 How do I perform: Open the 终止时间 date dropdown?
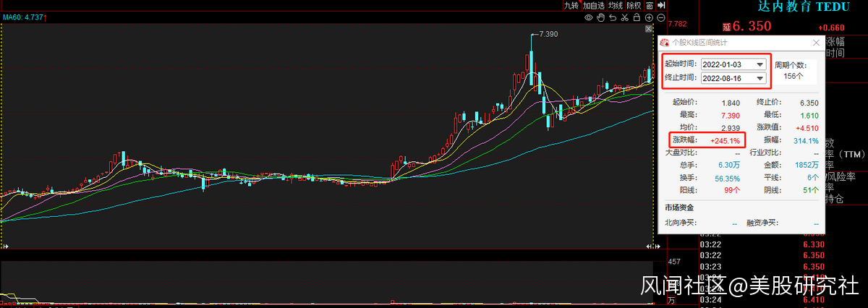pyautogui.click(x=759, y=78)
